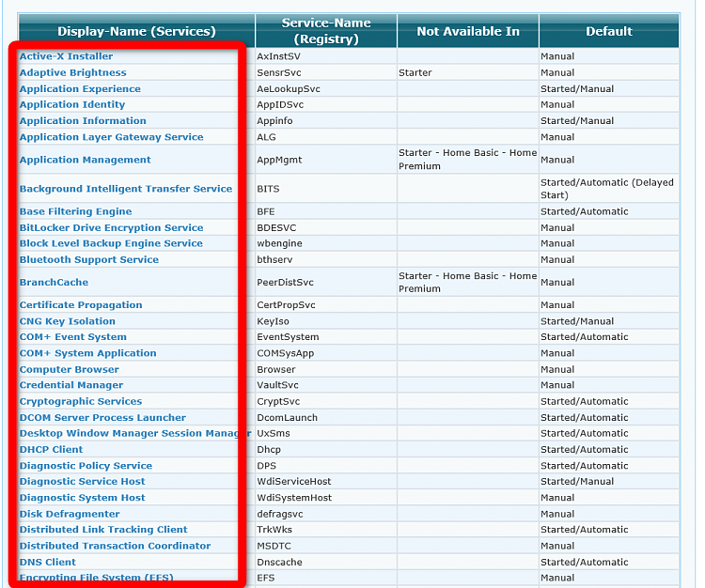Click the AppIDSvc cell
Viewport: 705px width, 588px height.
click(326, 104)
